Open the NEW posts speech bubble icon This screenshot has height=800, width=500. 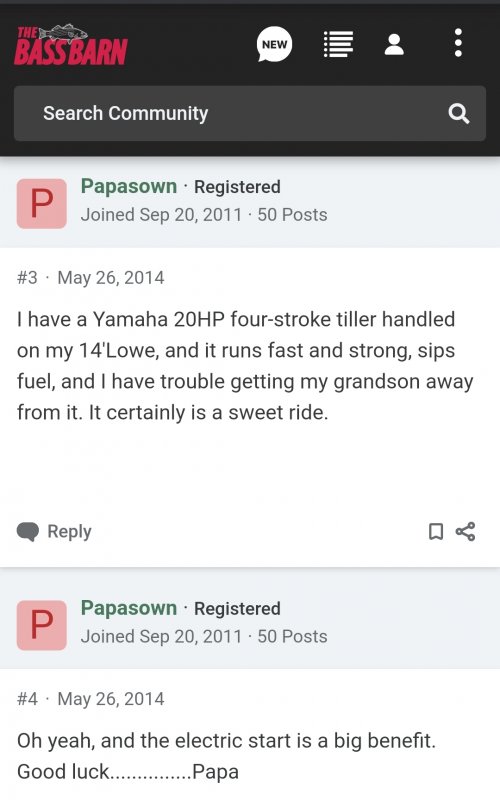point(274,44)
